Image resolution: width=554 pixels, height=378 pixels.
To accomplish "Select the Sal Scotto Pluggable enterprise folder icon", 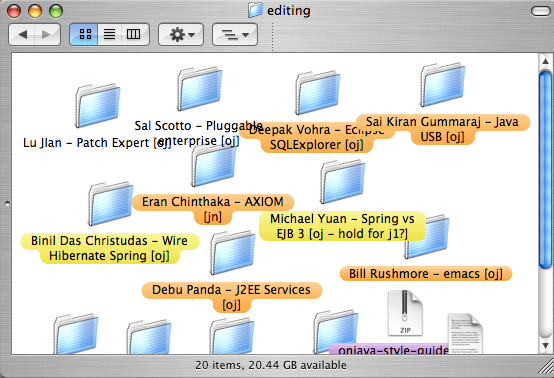I will tap(200, 88).
